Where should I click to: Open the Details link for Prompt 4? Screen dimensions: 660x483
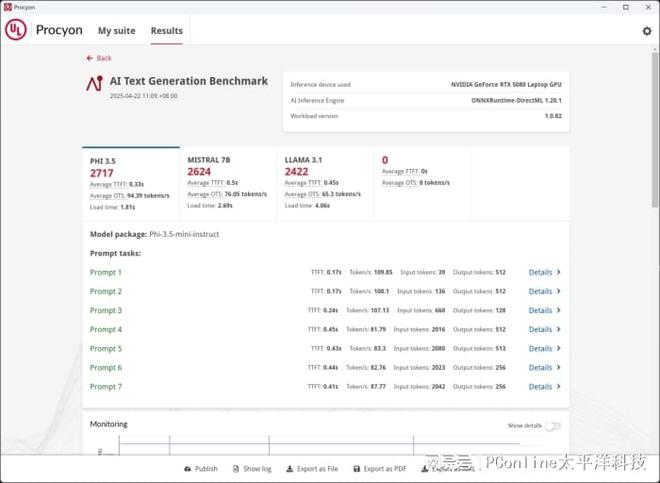540,330
